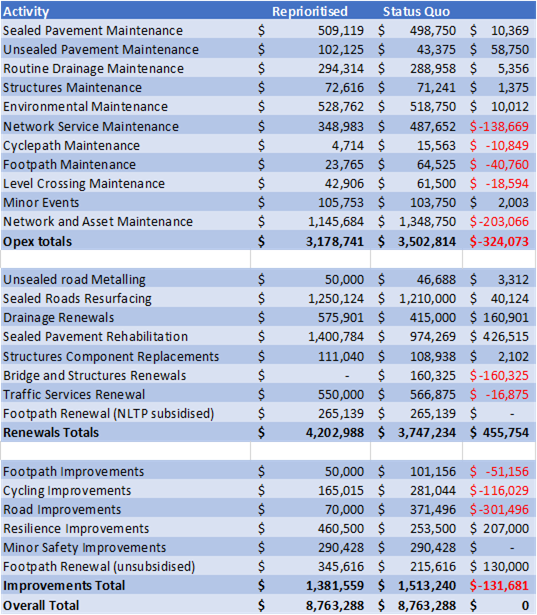This screenshot has height=615, width=537.
Task: Select Sealed Pavement Rehabilitation difference 426,515
Action: tap(506, 337)
